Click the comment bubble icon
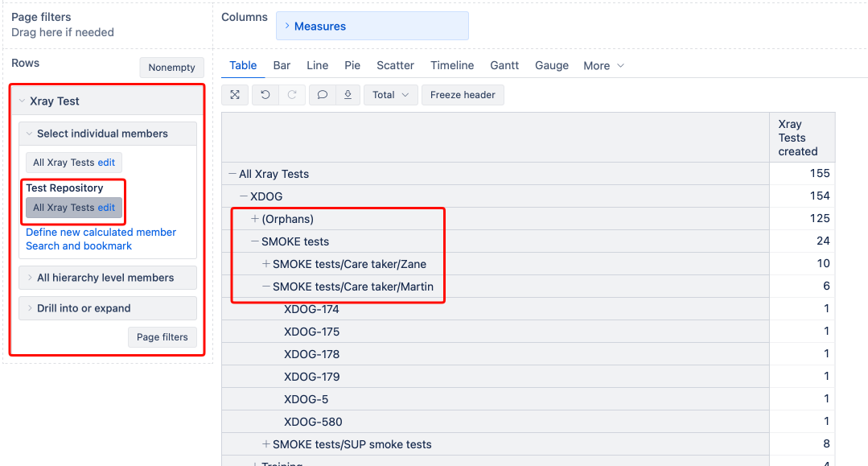 click(x=322, y=95)
